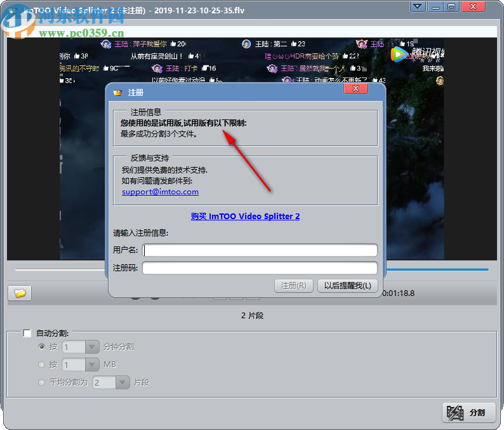Select the 平均分割为 radio option
Screen dimensions: 504x430
(x=41, y=382)
